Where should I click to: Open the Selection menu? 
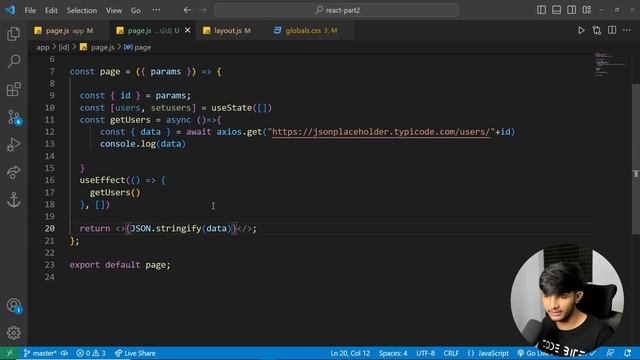tap(82, 10)
